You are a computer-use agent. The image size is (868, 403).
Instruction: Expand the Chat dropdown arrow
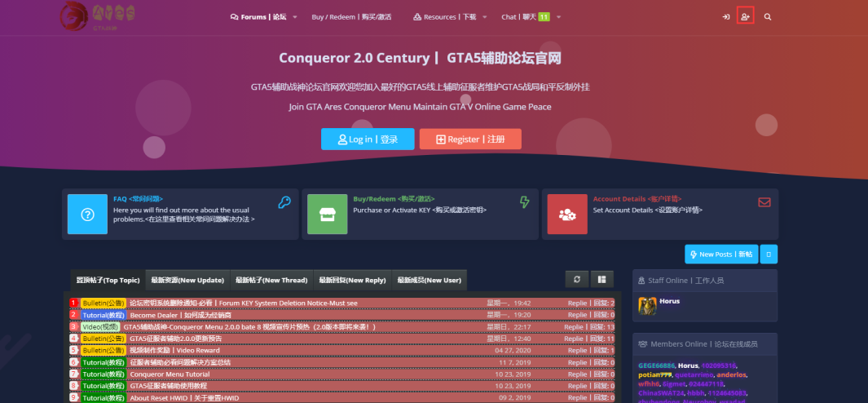pos(558,17)
